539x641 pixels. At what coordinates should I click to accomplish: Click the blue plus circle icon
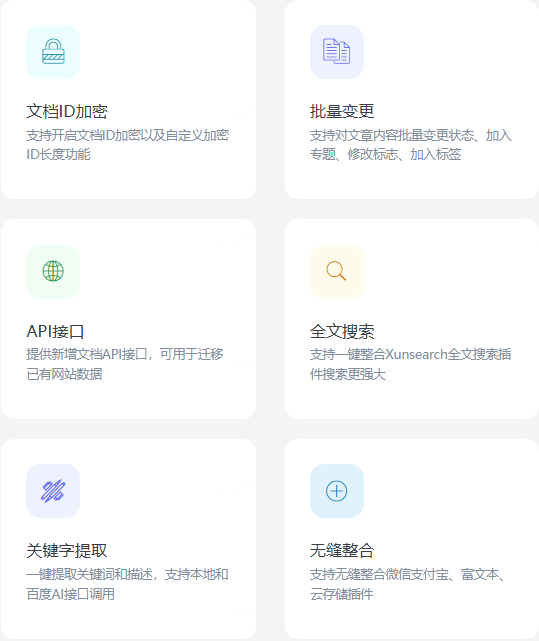point(337,491)
